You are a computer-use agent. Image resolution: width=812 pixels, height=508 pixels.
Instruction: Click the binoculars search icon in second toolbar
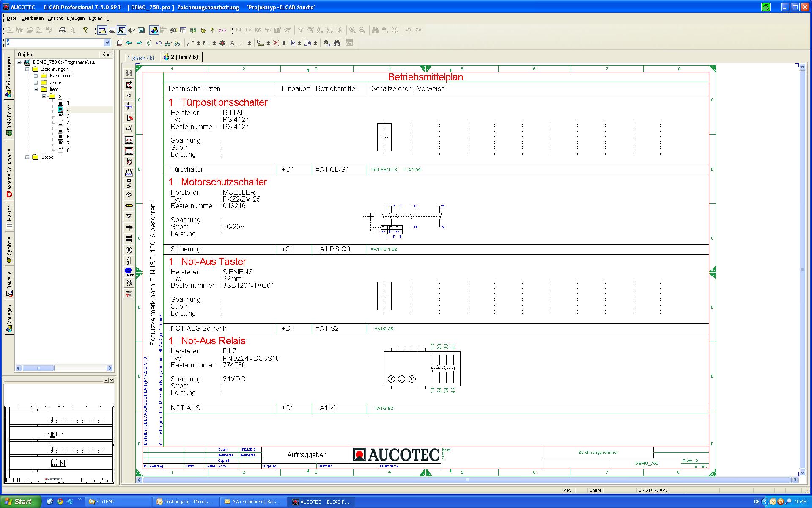tap(337, 43)
